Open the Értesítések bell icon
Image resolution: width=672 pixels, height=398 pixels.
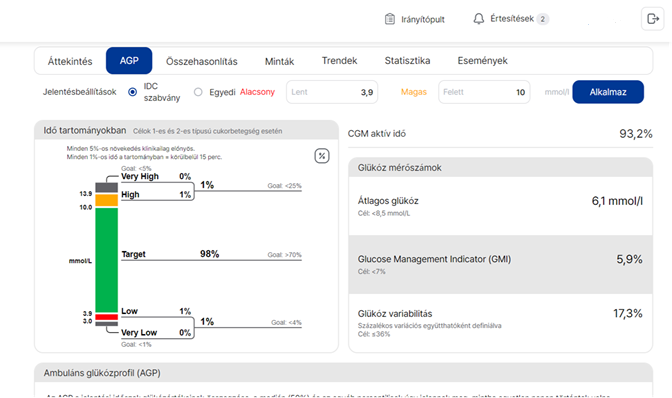479,19
